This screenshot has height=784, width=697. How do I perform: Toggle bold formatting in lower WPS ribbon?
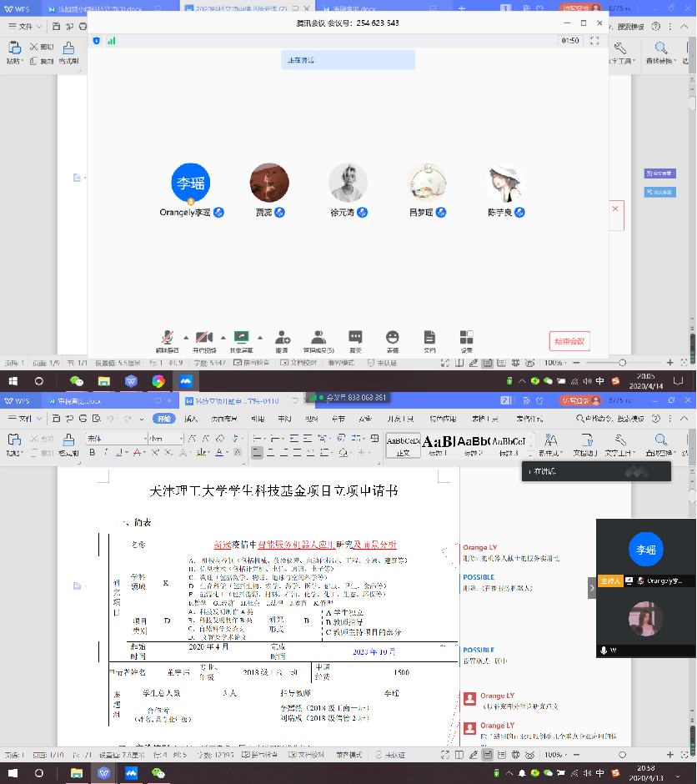pyautogui.click(x=93, y=453)
